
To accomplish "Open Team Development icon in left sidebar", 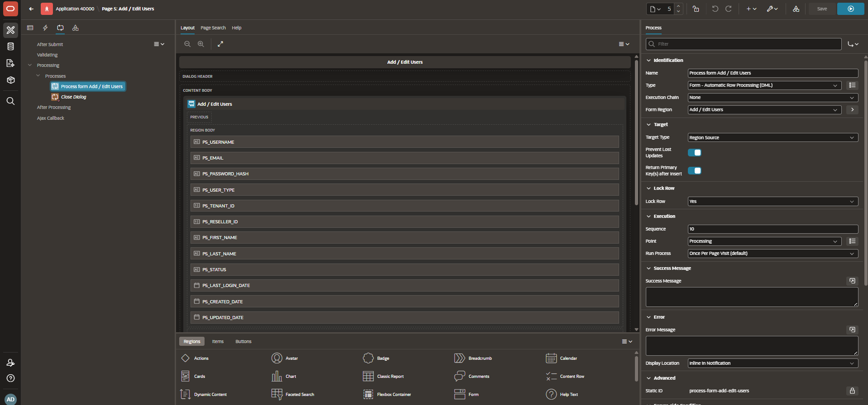I will pyautogui.click(x=10, y=63).
